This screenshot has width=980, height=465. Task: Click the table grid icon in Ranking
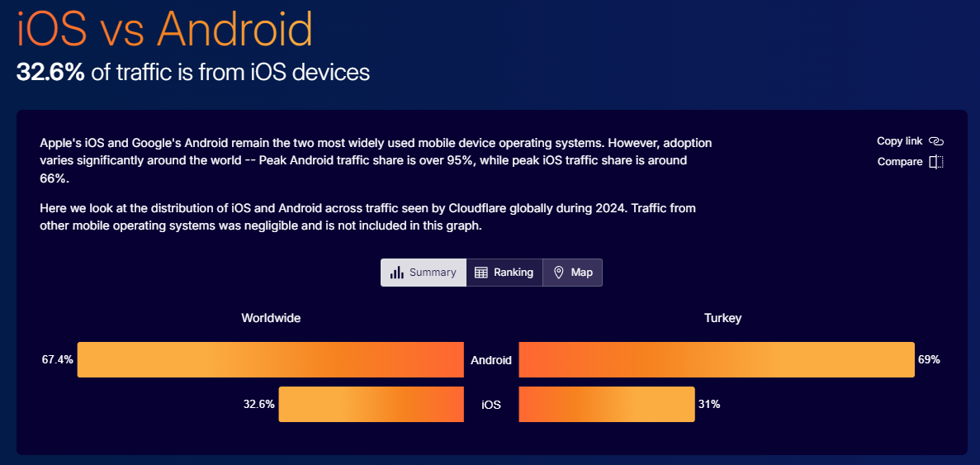tap(481, 273)
